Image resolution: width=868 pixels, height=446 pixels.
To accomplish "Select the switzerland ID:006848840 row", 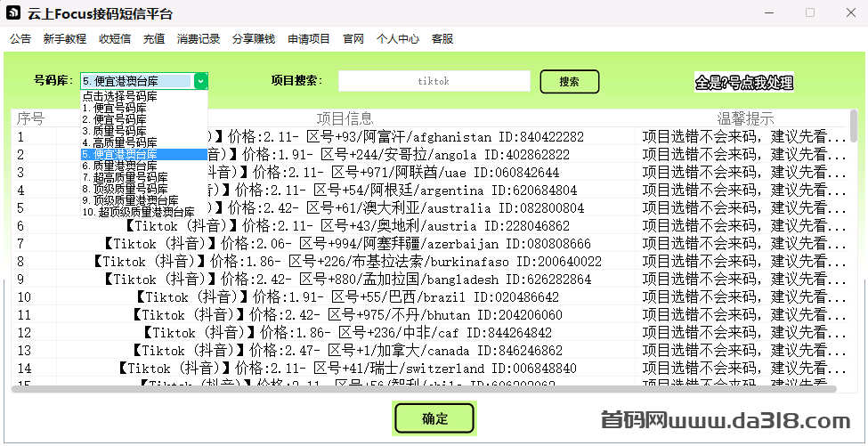I will tap(431, 368).
